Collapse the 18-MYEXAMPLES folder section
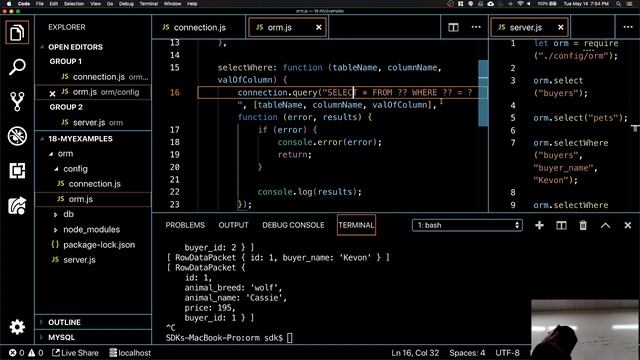This screenshot has width=640, height=360. pos(80,139)
